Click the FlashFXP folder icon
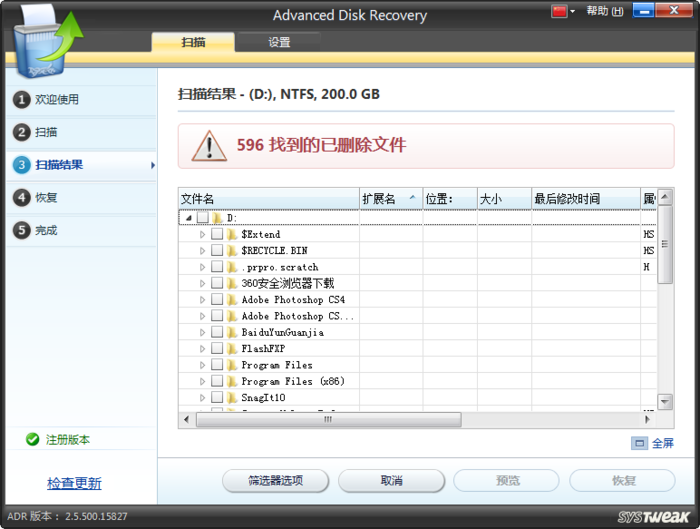 (232, 349)
